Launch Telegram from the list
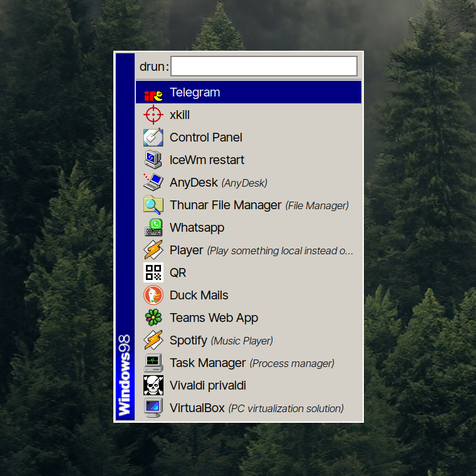 [248, 92]
